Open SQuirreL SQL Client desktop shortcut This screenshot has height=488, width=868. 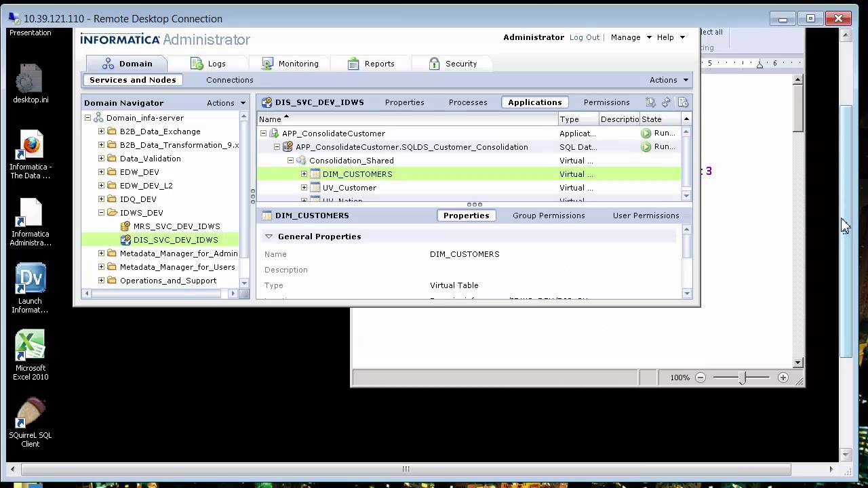coord(31,423)
